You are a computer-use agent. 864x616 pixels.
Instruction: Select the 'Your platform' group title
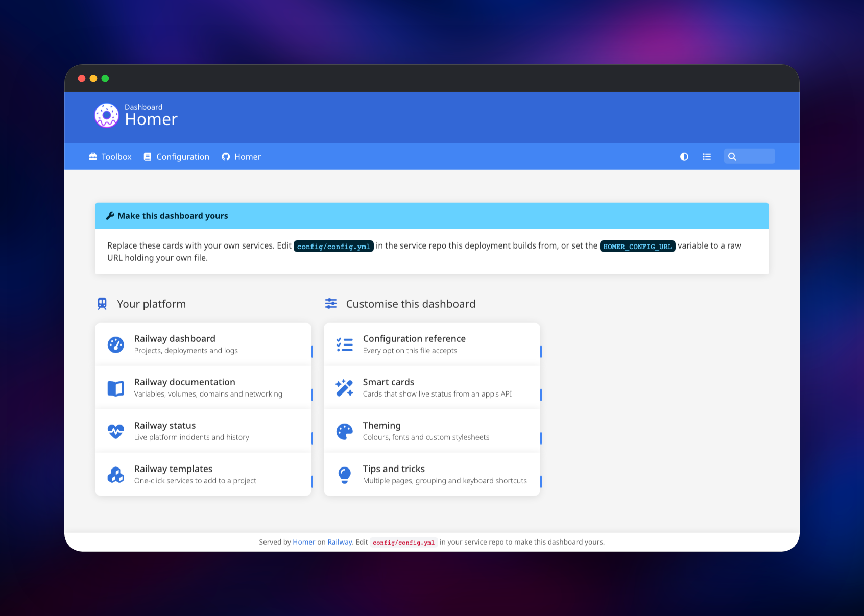click(152, 304)
